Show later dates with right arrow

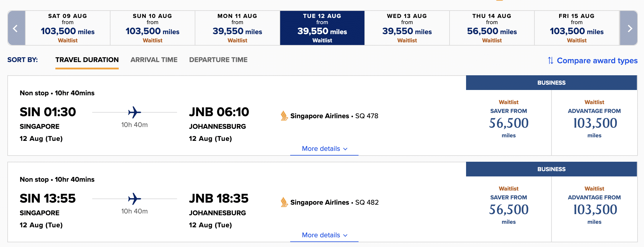pyautogui.click(x=629, y=28)
